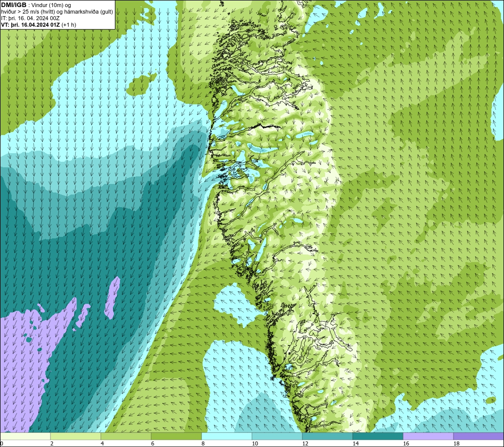Screen dimensions: 504x447
Task: Click the 12–14 m/s teal legend swatch
Action: 327,436
